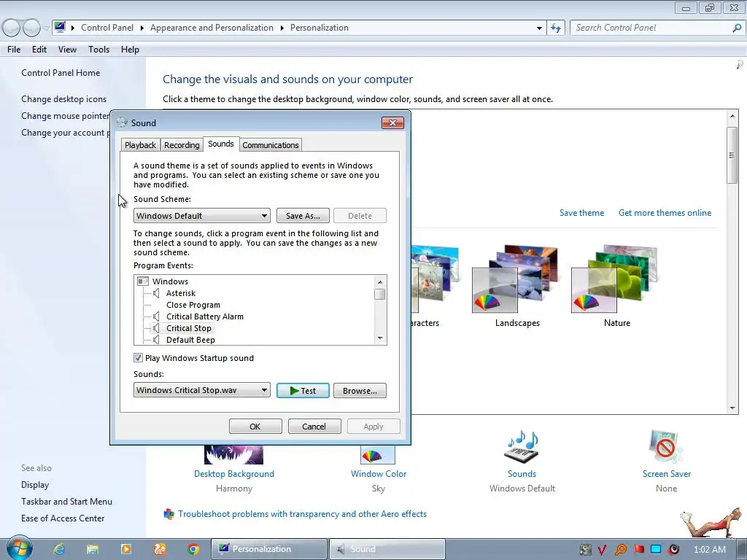Click the Test sound button
The height and width of the screenshot is (560, 747).
(x=303, y=391)
